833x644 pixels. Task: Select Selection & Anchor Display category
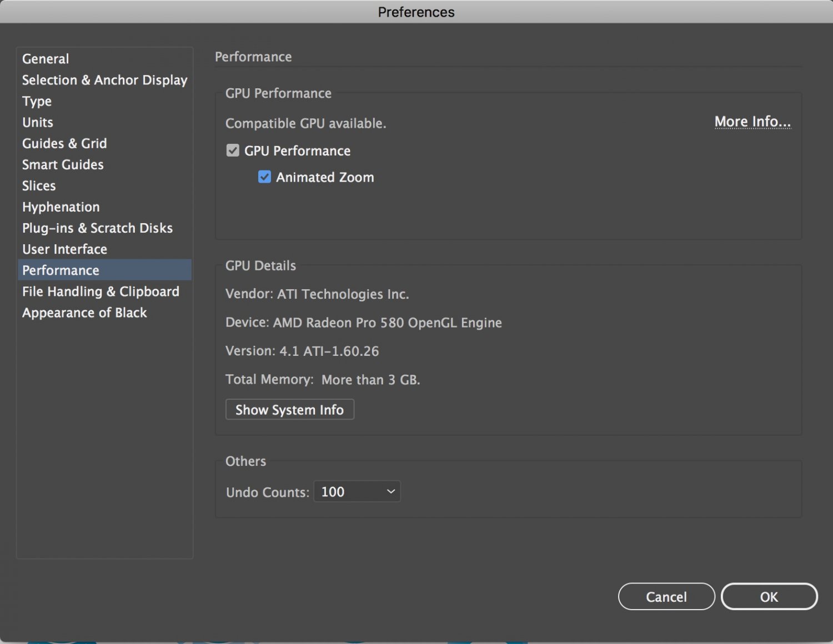click(104, 80)
